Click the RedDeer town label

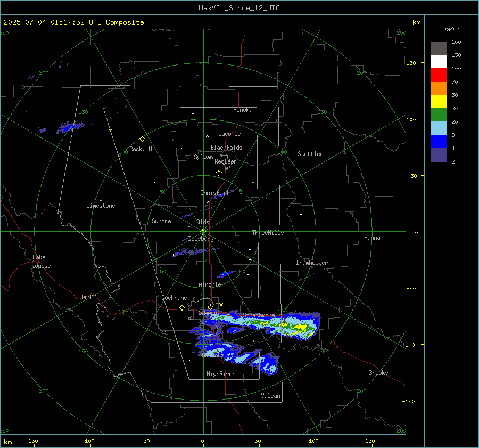(x=226, y=161)
